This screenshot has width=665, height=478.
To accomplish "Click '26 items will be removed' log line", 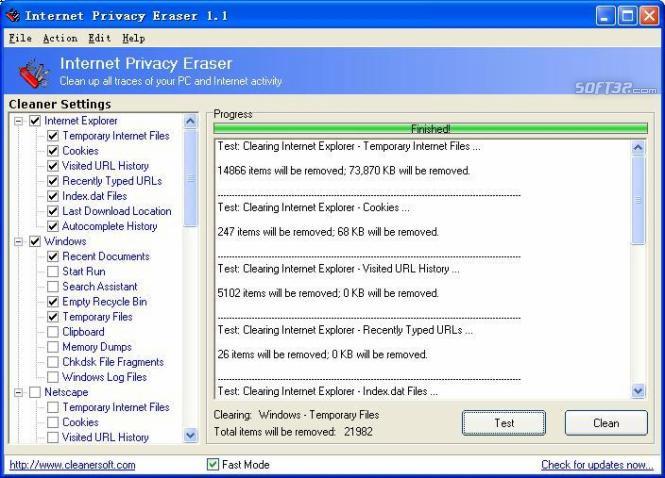I will tap(322, 354).
